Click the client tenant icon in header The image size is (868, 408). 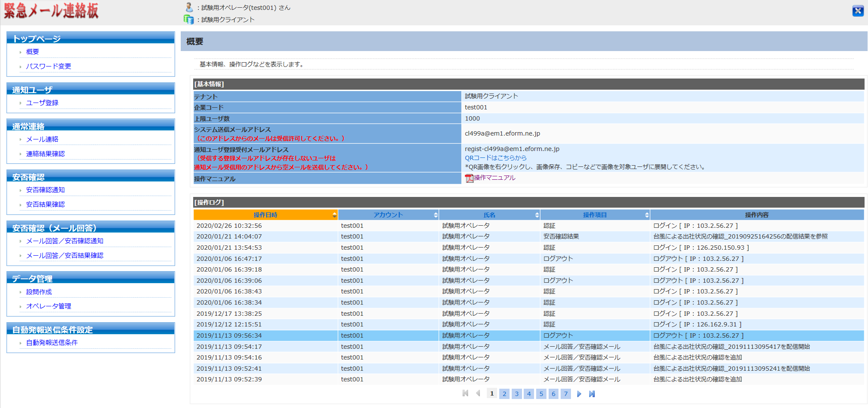click(x=189, y=19)
